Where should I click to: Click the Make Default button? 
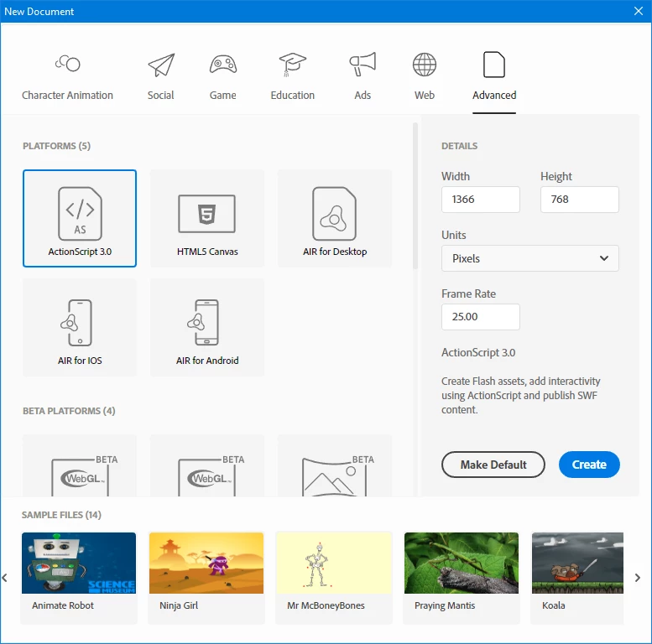(493, 465)
